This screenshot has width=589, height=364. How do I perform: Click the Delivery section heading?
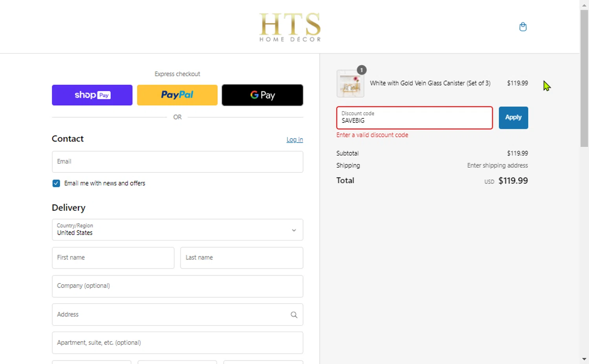(x=69, y=208)
